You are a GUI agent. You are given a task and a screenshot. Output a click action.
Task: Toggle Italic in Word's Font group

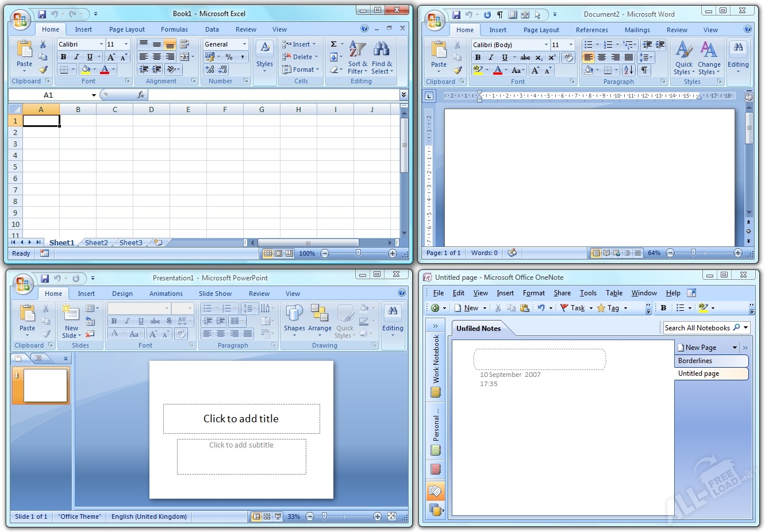pyautogui.click(x=491, y=57)
